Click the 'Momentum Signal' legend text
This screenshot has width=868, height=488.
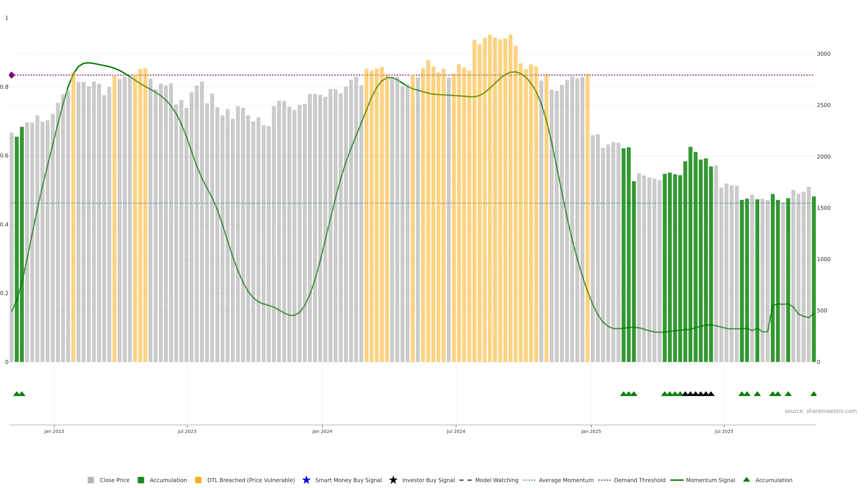click(710, 480)
